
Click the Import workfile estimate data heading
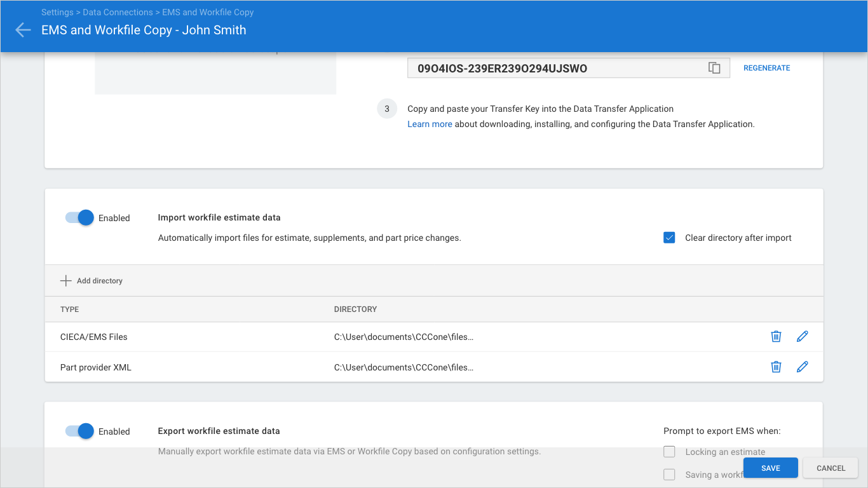pyautogui.click(x=219, y=217)
